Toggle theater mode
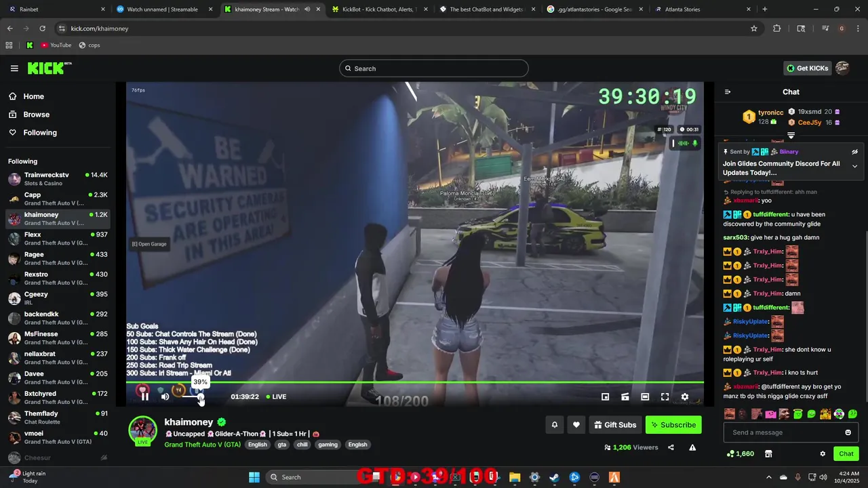868x488 pixels. [x=645, y=396]
